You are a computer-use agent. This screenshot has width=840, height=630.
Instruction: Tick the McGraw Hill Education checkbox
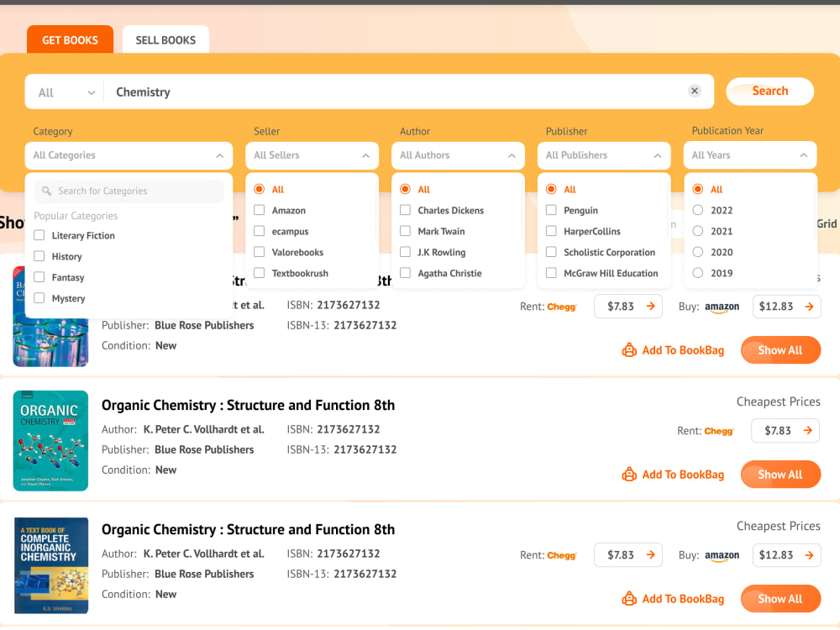pos(551,273)
